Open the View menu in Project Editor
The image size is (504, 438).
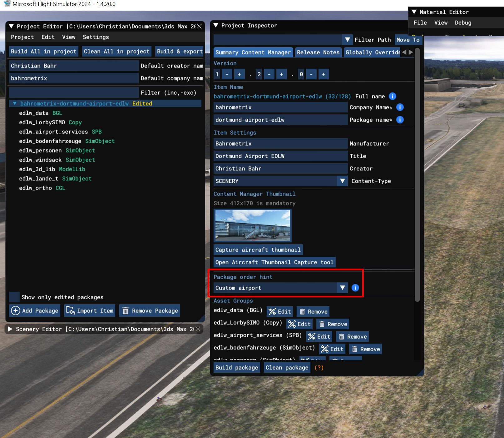pos(69,37)
